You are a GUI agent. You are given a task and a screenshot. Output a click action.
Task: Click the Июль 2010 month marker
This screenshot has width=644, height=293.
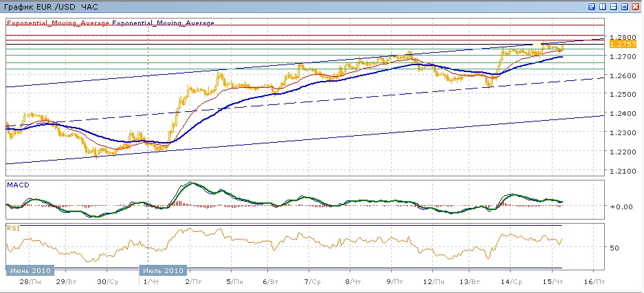tap(164, 270)
